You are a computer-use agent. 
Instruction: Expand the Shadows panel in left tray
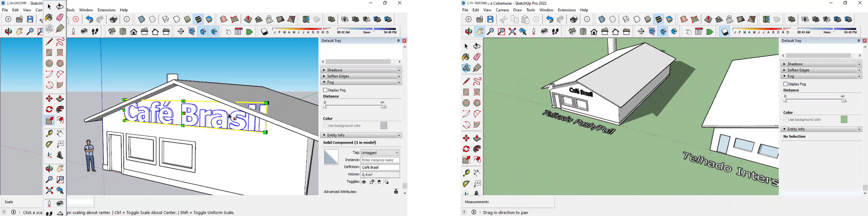pos(335,70)
